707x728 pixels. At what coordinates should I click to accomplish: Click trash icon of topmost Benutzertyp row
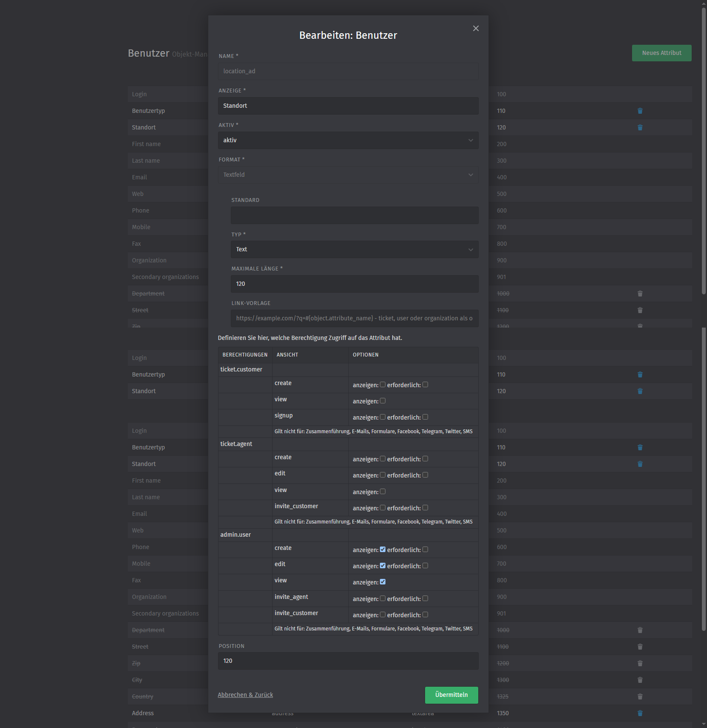coord(640,111)
